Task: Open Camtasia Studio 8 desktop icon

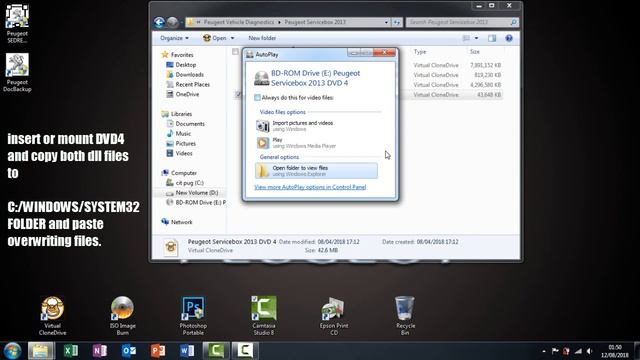Action: tap(264, 315)
